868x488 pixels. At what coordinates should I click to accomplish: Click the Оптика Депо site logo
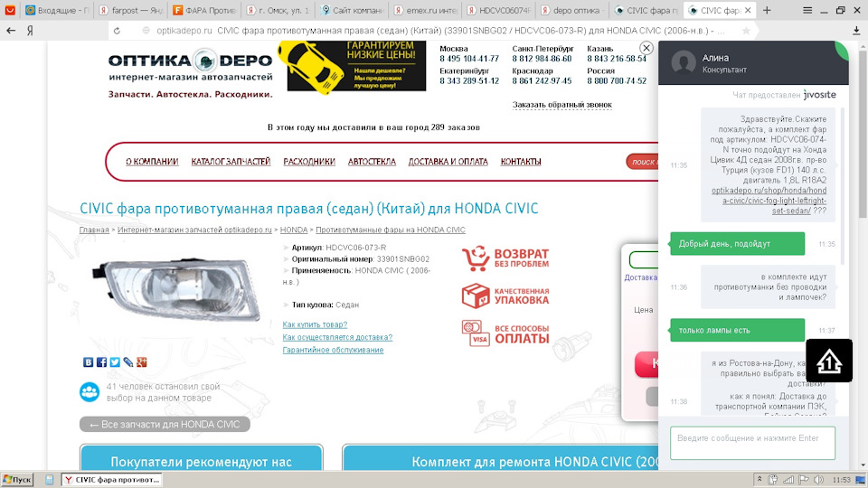[191, 72]
